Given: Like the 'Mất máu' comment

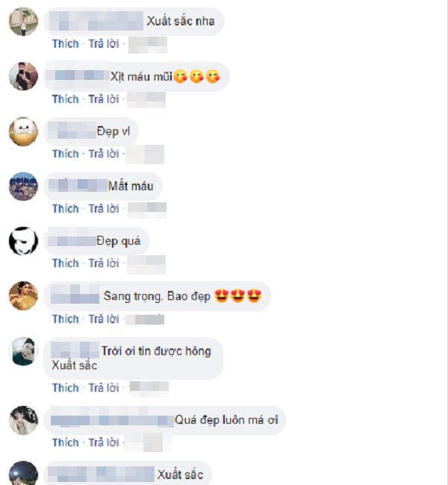Looking at the screenshot, I should click(x=65, y=209).
